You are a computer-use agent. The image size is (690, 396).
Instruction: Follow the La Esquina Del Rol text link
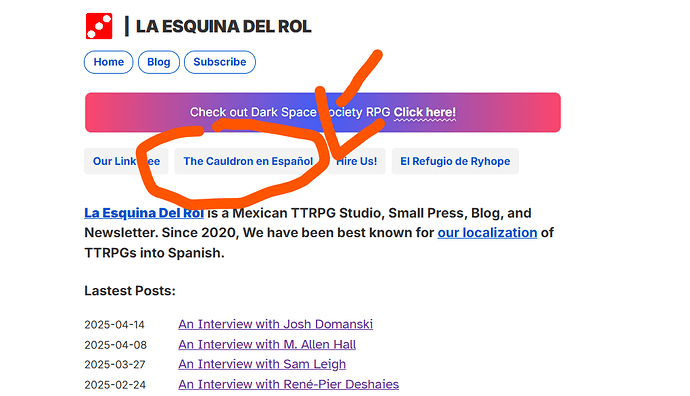coord(144,213)
